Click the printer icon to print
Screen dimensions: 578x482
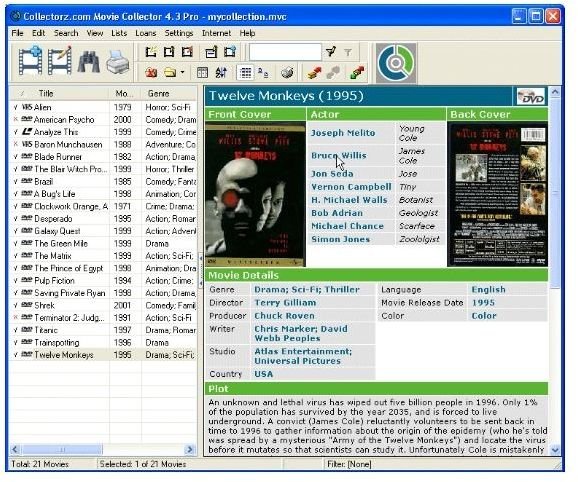click(118, 62)
